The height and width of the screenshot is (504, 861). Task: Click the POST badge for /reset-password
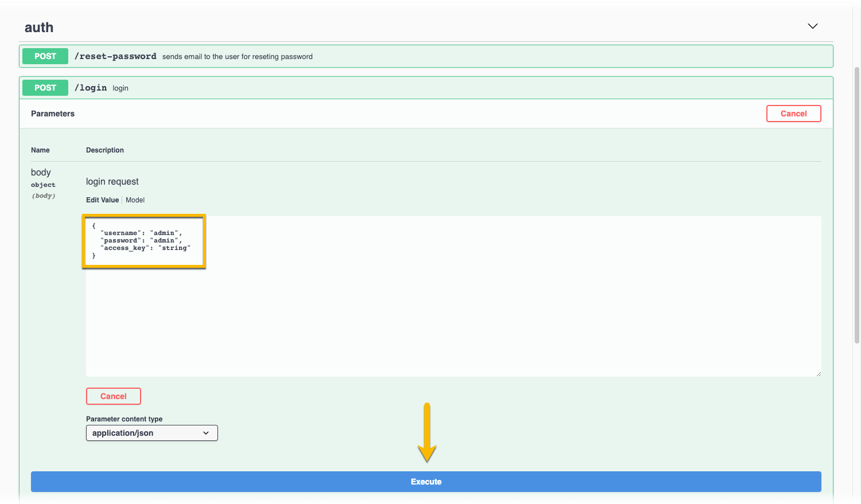click(x=45, y=56)
